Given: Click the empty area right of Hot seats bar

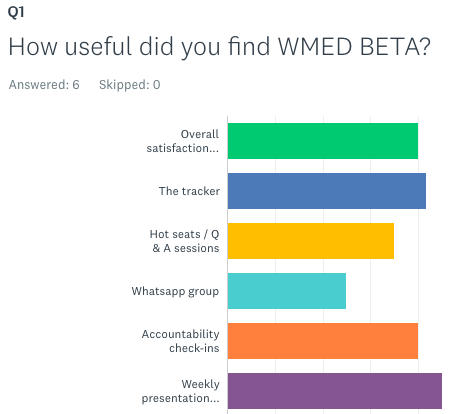Looking at the screenshot, I should pyautogui.click(x=419, y=241).
